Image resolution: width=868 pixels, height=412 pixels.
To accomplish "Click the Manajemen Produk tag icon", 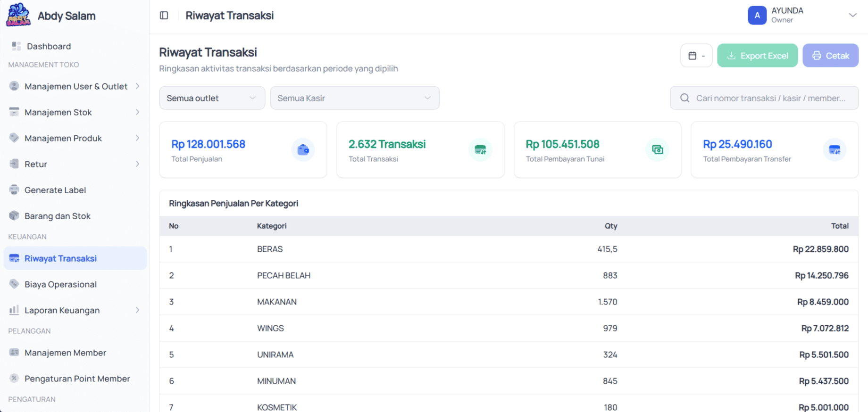I will click(14, 138).
